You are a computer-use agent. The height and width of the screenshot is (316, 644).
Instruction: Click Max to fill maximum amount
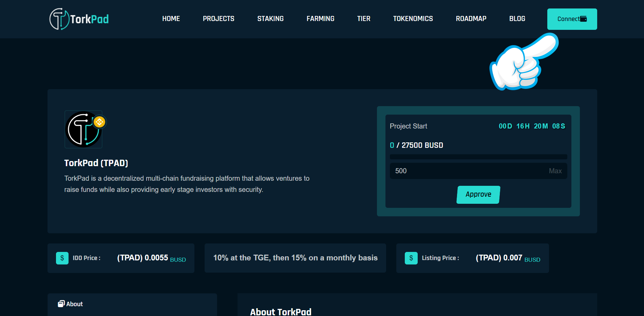[555, 171]
